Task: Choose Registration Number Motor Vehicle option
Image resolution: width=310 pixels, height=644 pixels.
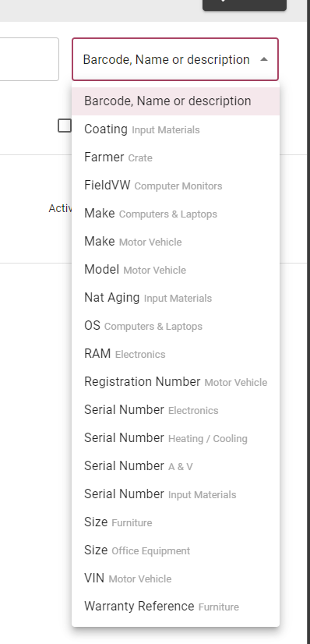Action: [175, 382]
